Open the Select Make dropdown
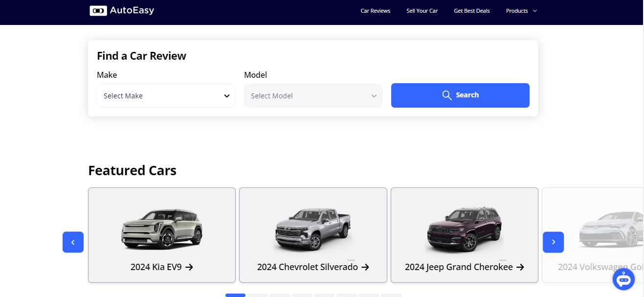This screenshot has width=644, height=297. 166,95
